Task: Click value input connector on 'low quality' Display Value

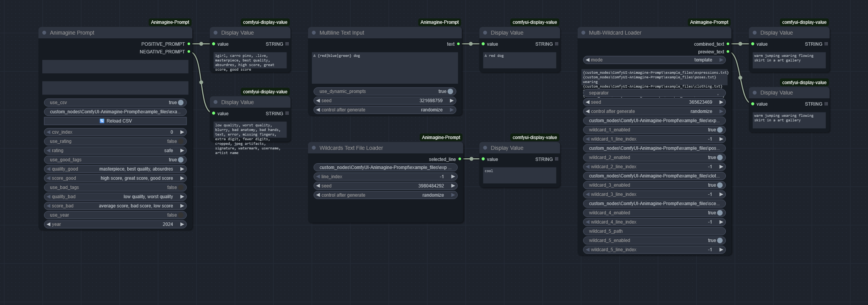Action: coord(214,113)
